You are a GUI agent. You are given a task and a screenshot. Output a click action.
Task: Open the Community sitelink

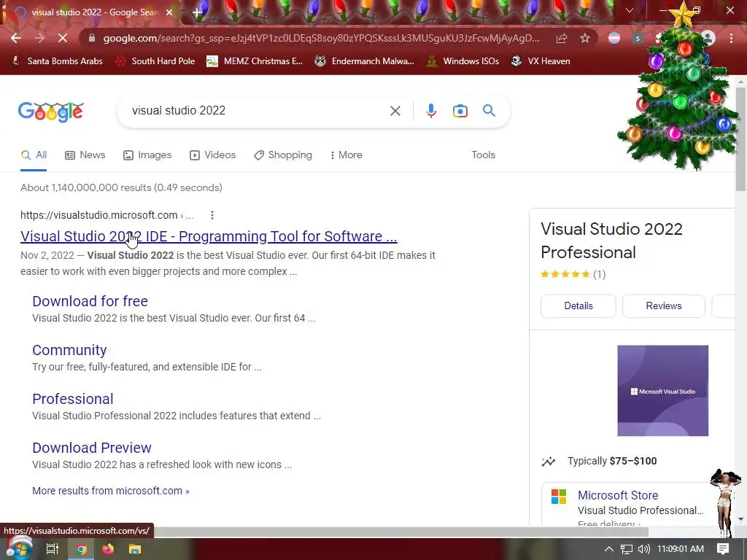(69, 350)
